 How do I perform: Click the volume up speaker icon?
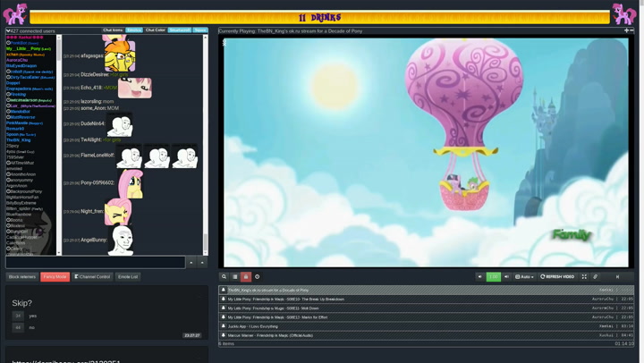(x=506, y=277)
